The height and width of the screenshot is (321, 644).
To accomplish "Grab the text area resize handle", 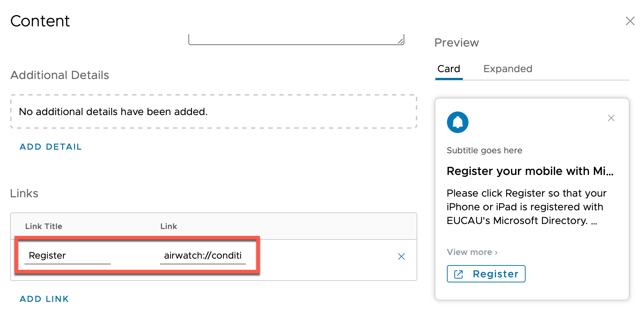I will point(401,41).
